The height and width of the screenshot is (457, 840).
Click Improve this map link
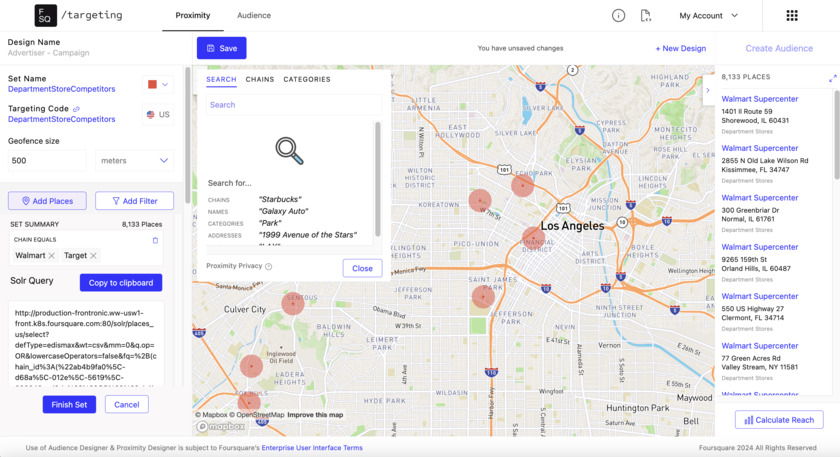click(315, 415)
